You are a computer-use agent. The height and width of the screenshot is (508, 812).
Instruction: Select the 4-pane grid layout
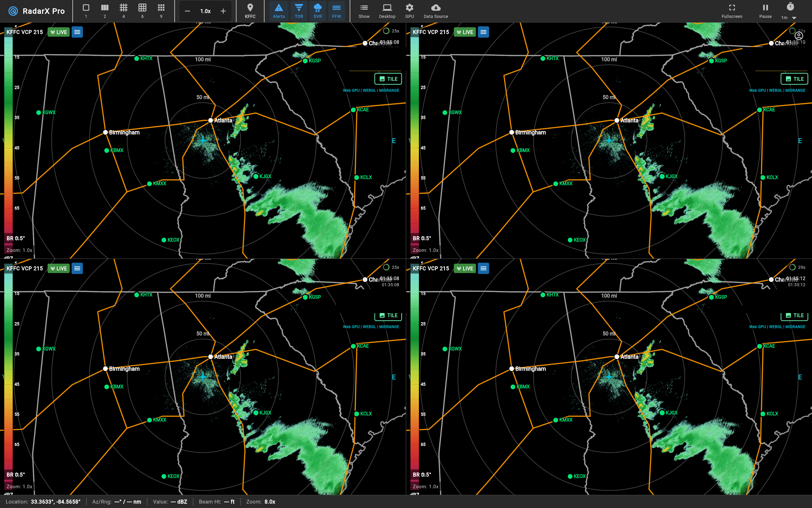(124, 11)
